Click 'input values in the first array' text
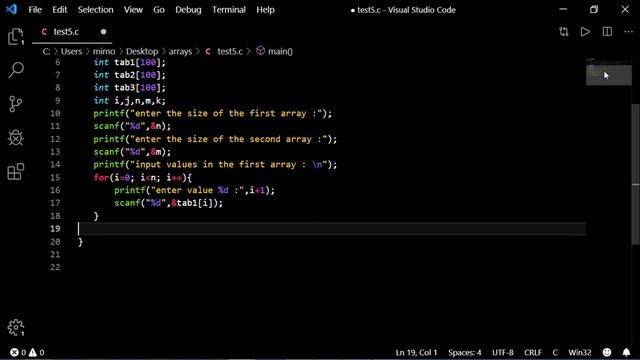The height and width of the screenshot is (360, 640). click(215, 164)
